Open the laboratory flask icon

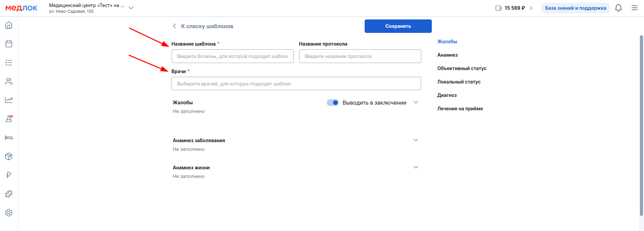pos(9,119)
